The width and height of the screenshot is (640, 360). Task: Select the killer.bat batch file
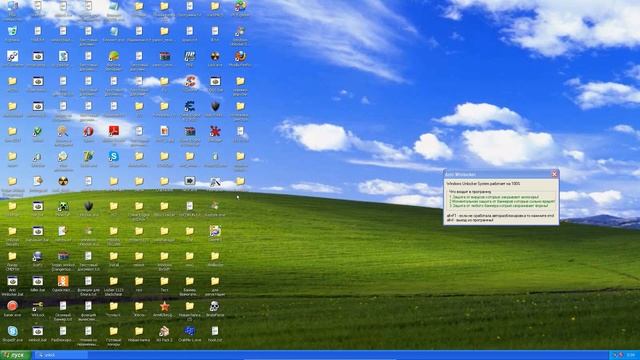(x=38, y=281)
